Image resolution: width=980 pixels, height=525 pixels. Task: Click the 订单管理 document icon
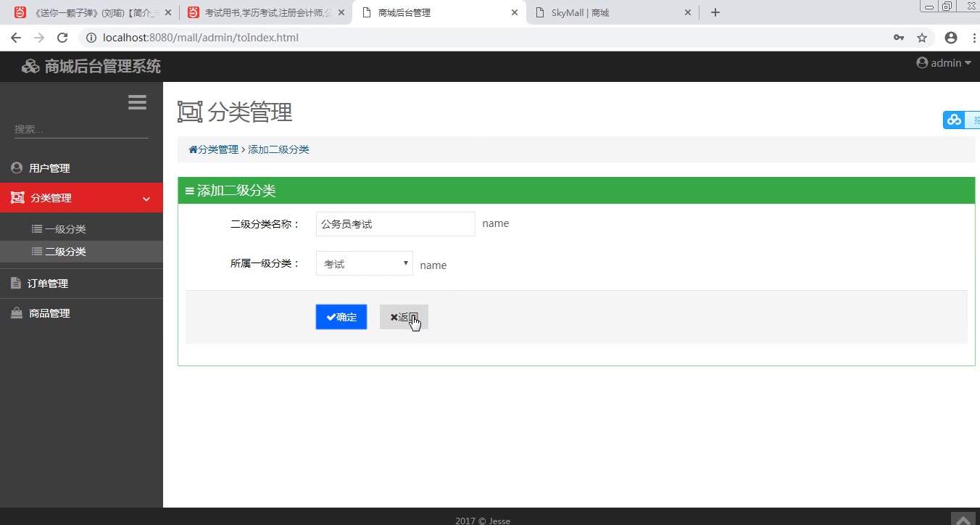click(x=16, y=283)
